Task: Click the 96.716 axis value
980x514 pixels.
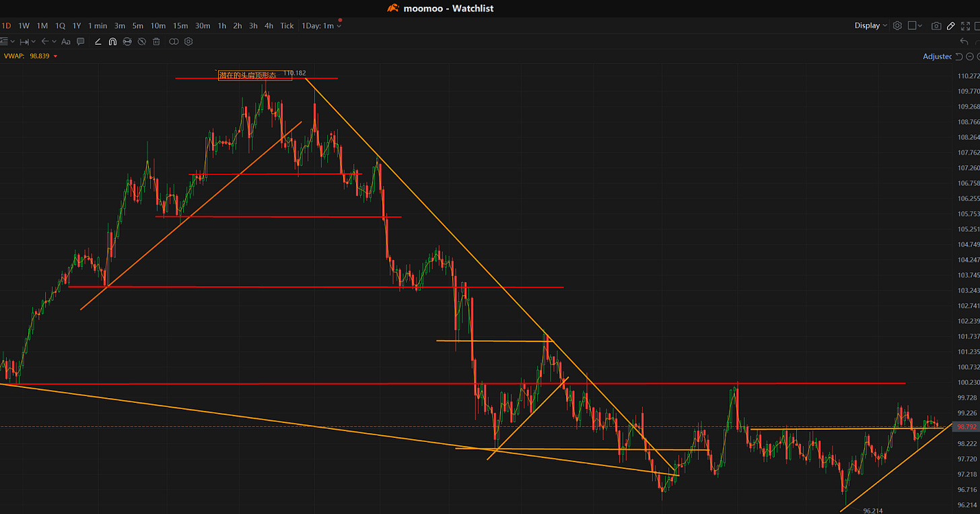Action: point(968,490)
